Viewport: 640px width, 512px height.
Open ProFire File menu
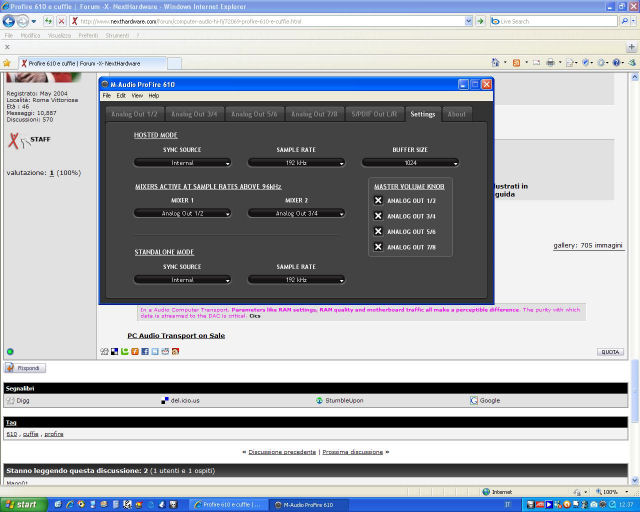107,96
